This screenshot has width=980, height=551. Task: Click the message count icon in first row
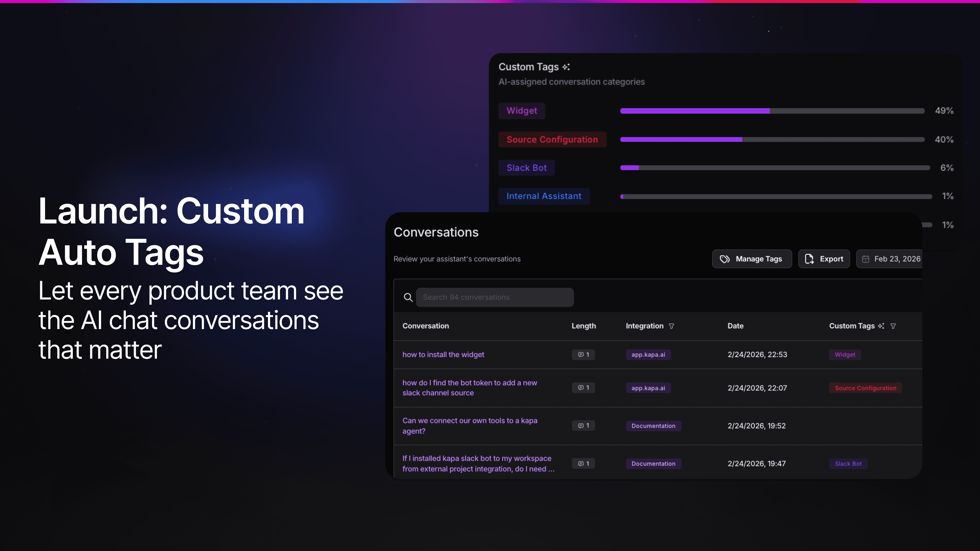pos(581,354)
